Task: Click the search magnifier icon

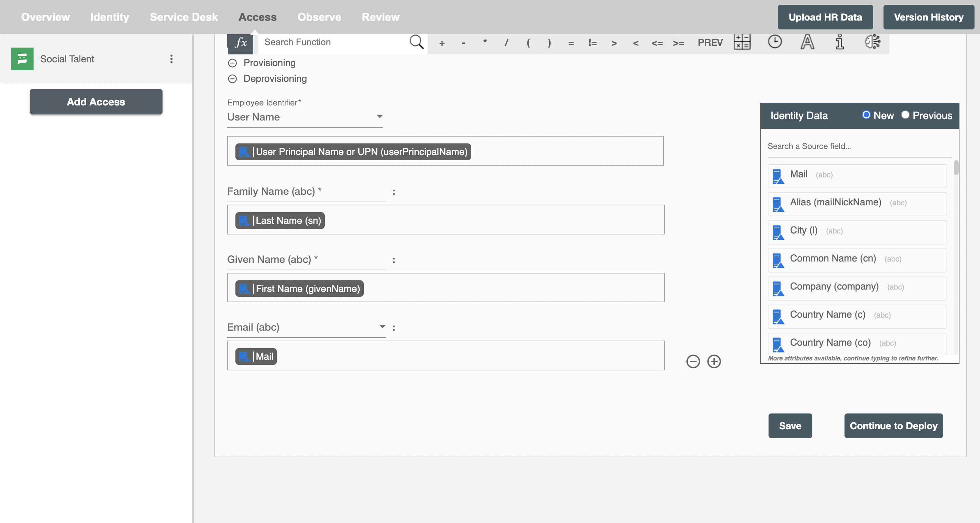Action: pos(416,42)
